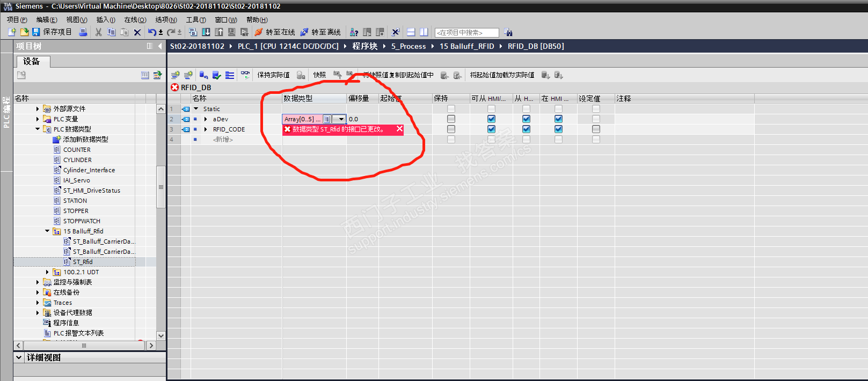The image size is (868, 381).
Task: Uncheck 可从 HMI access for RFID_CODE
Action: tap(491, 129)
